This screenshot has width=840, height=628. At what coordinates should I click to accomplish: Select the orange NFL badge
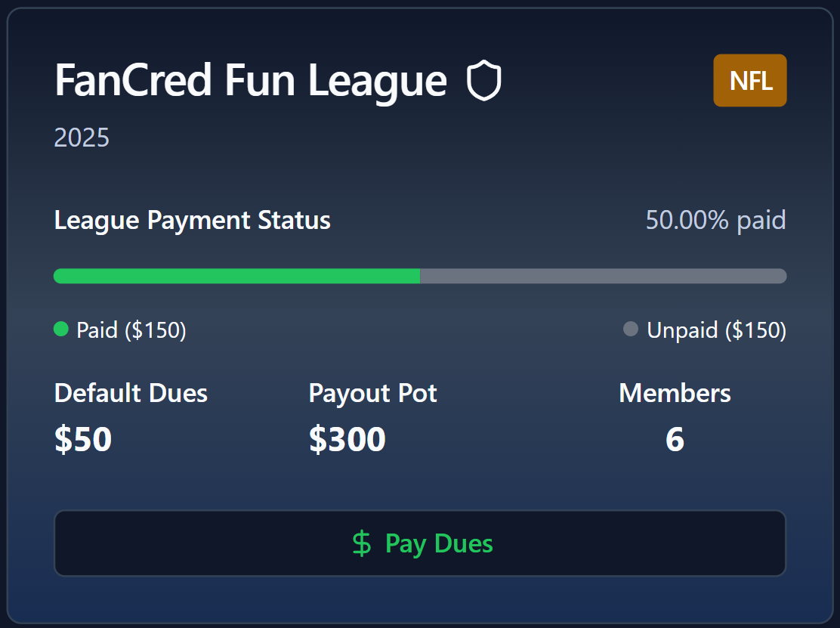749,80
